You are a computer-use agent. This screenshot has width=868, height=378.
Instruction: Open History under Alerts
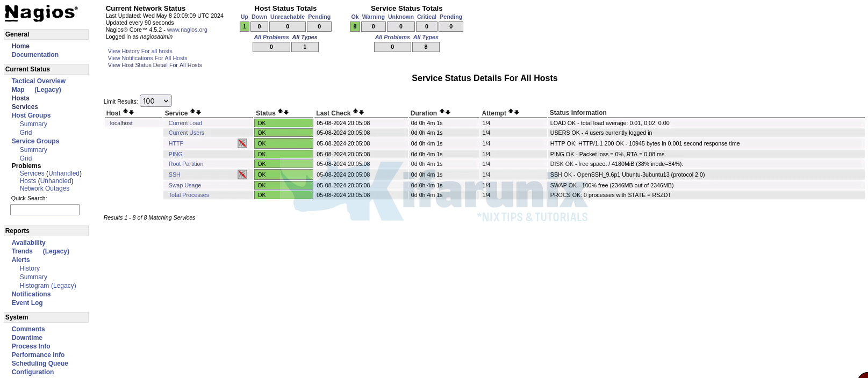point(30,268)
